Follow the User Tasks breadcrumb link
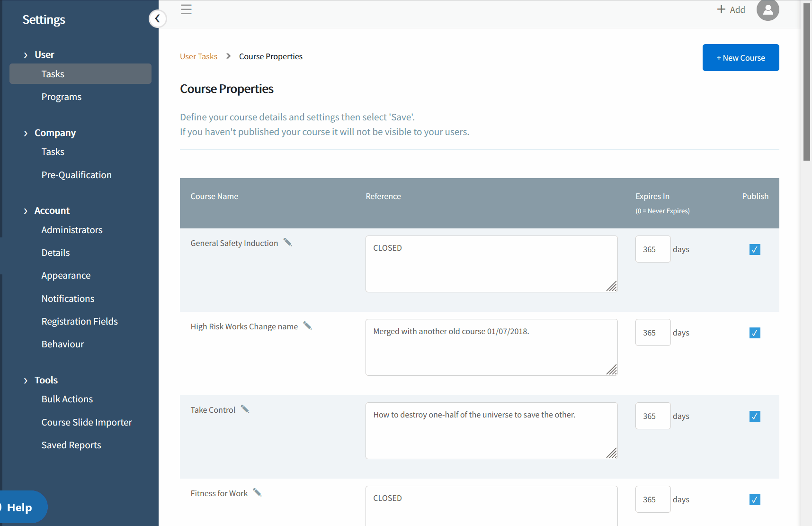 coord(198,56)
